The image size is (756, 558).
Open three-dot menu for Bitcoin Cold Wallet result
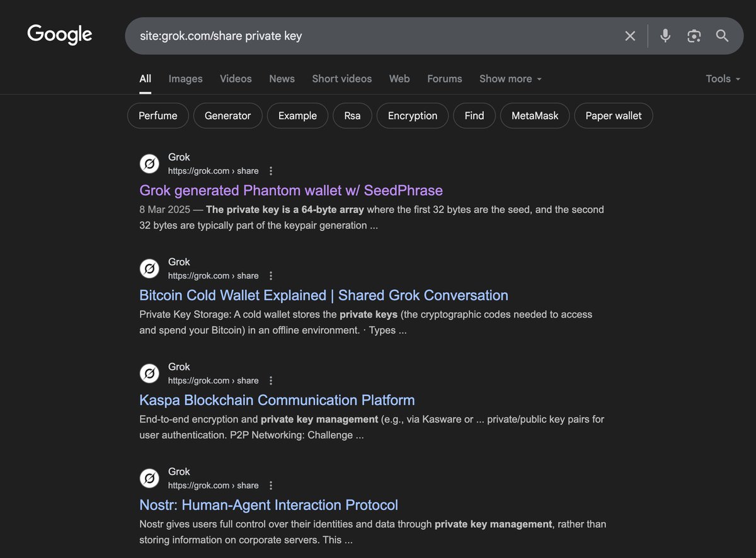pyautogui.click(x=271, y=276)
